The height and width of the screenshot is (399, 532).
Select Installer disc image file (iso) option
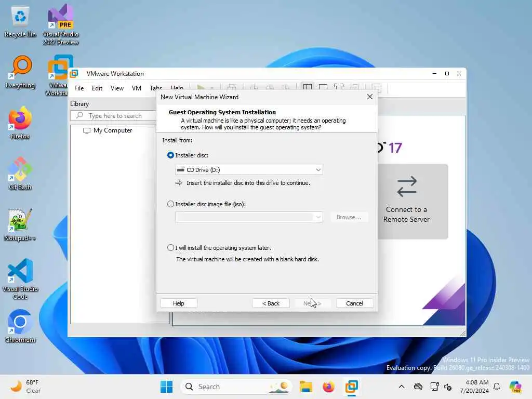click(170, 204)
